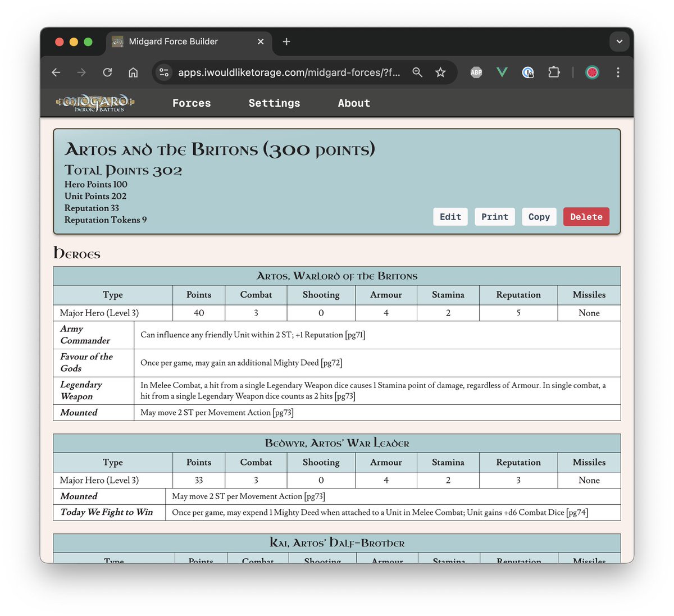
Task: Click Artos's Armour value 4
Action: click(386, 313)
